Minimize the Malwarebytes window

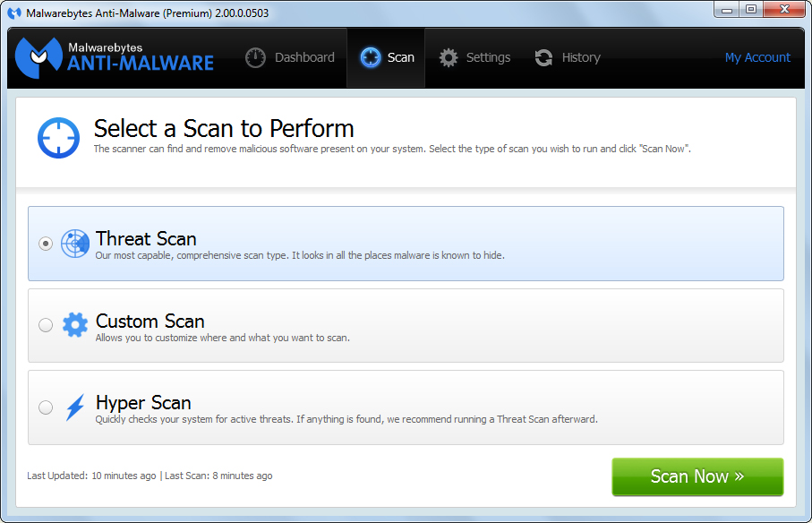point(727,9)
